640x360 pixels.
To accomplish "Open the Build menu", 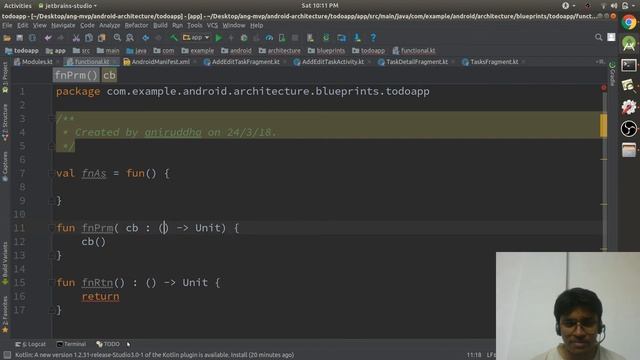I will tap(160, 25).
